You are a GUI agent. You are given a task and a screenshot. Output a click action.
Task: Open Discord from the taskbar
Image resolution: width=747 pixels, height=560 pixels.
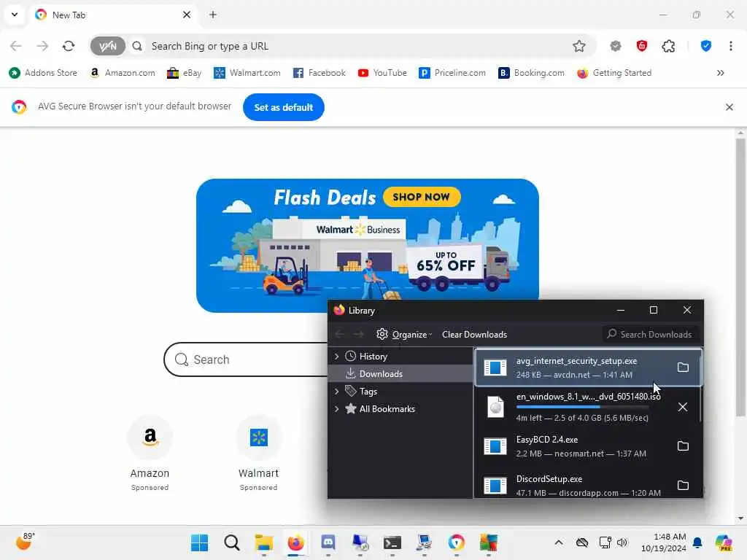point(328,542)
